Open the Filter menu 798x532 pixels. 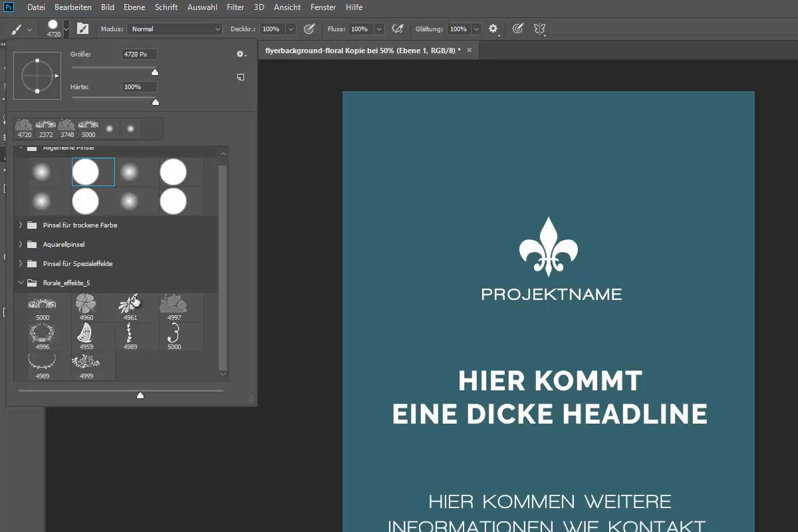[235, 7]
